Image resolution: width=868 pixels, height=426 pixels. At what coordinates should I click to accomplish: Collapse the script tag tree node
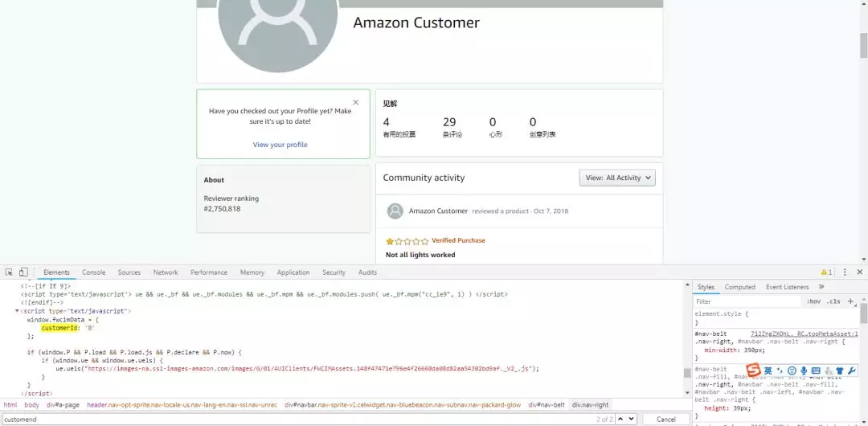[17, 310]
